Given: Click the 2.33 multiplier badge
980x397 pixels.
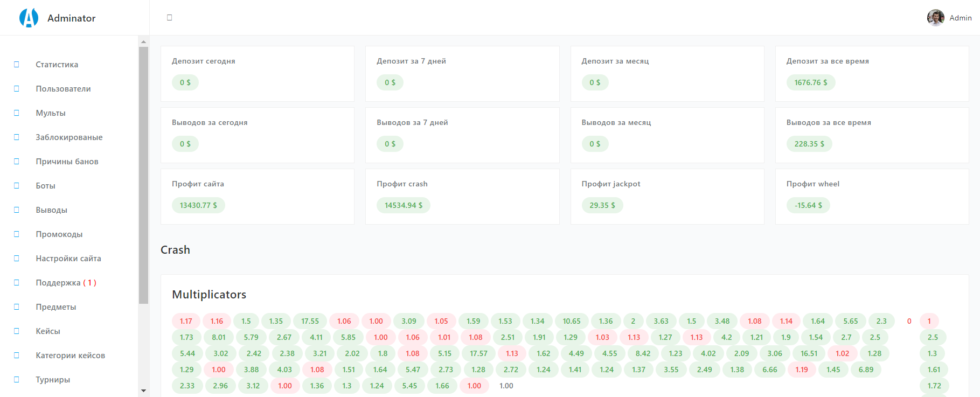Looking at the screenshot, I should coord(187,386).
